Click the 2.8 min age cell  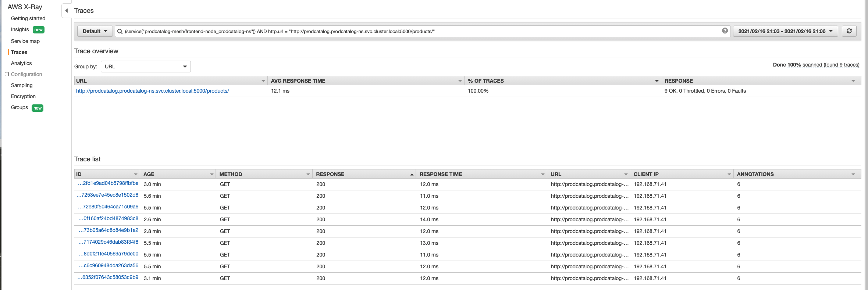152,231
